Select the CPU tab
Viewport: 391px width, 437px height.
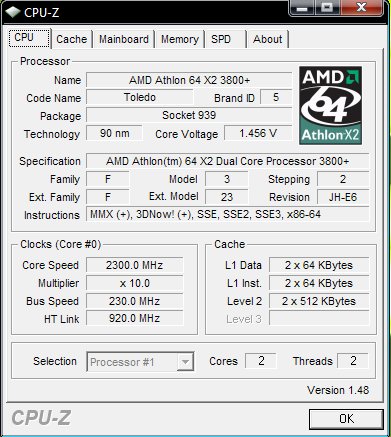tap(29, 38)
